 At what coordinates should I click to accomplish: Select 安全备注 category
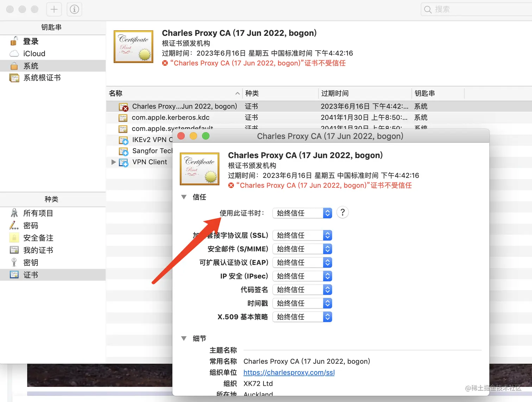click(53, 238)
